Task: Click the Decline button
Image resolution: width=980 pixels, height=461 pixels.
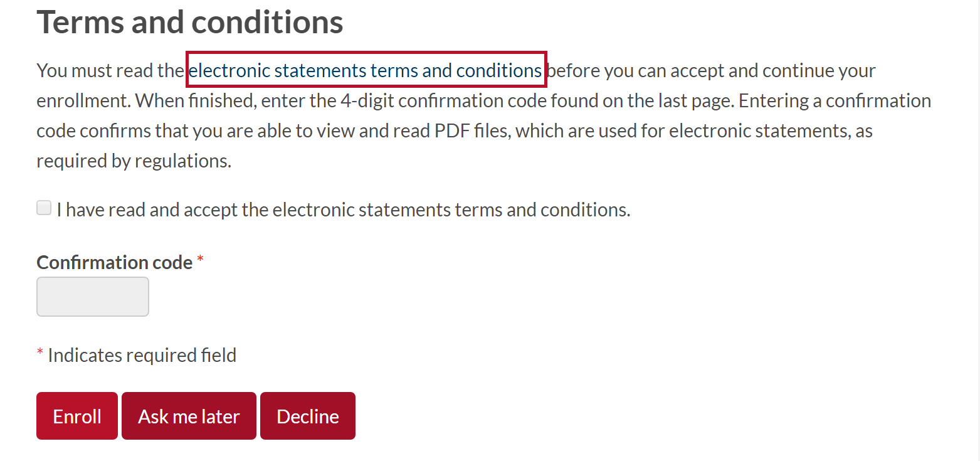Action: pos(308,416)
